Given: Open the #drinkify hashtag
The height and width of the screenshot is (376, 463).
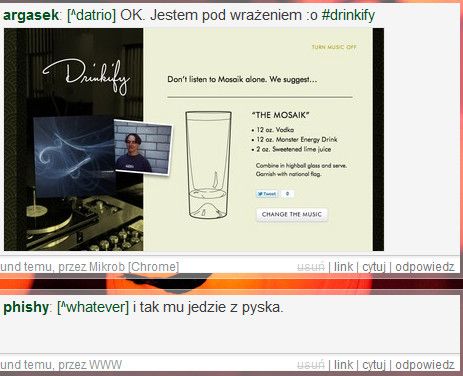Looking at the screenshot, I should click(x=348, y=15).
